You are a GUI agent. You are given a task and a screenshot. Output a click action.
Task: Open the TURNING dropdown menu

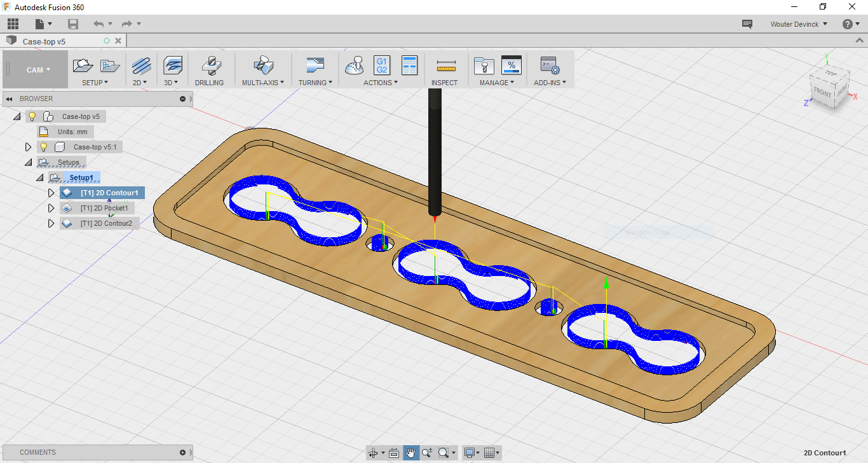tap(315, 83)
